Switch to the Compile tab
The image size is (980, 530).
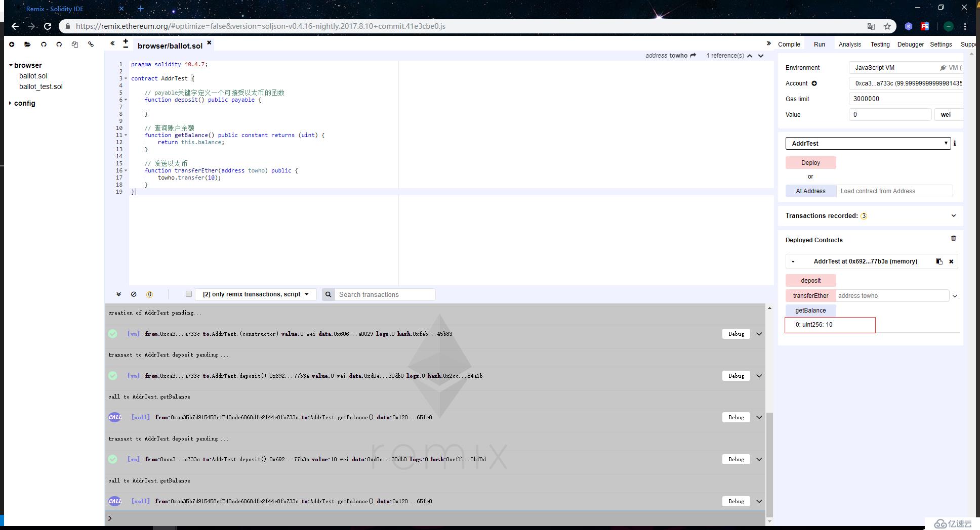click(x=789, y=45)
